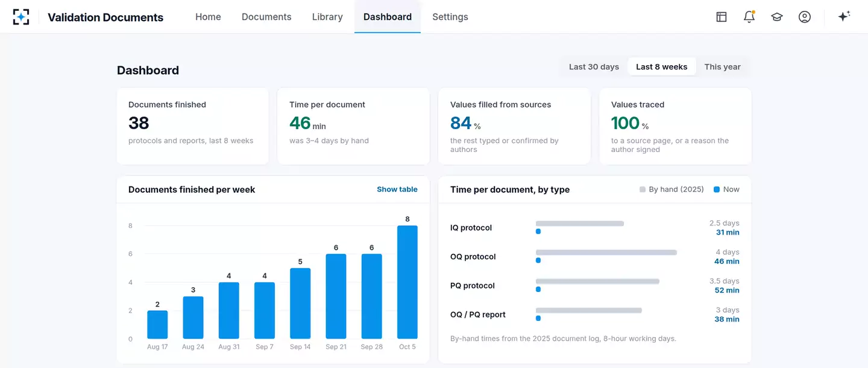
Task: Click the 'was 3–4 days by hand' caption
Action: pos(329,141)
